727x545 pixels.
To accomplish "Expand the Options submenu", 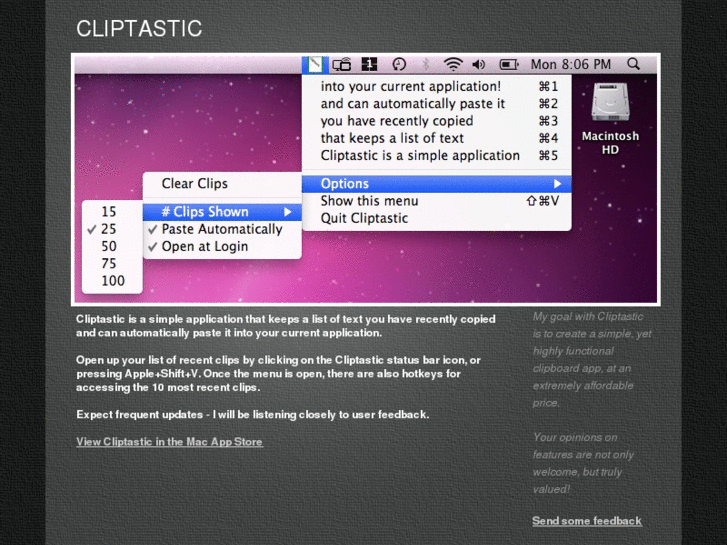I will coord(436,184).
